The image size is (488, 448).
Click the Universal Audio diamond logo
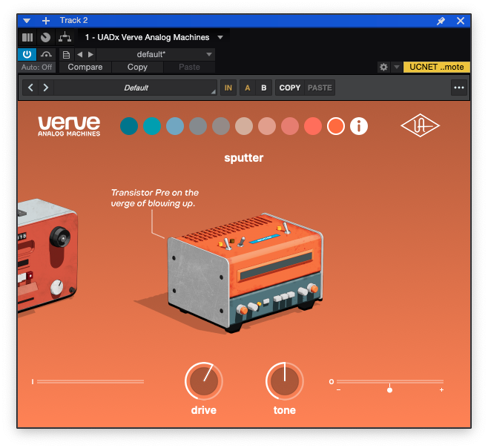click(421, 125)
